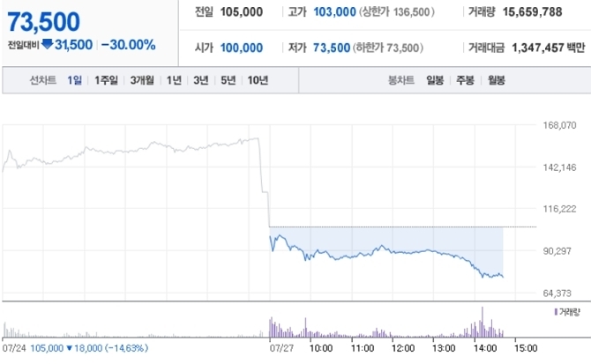Select the 3년 period tab

click(x=201, y=81)
